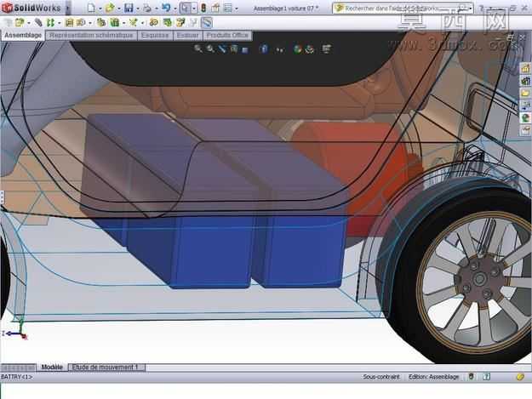Click the View Orientation cube icon
The height and width of the screenshot is (399, 532).
click(x=245, y=50)
